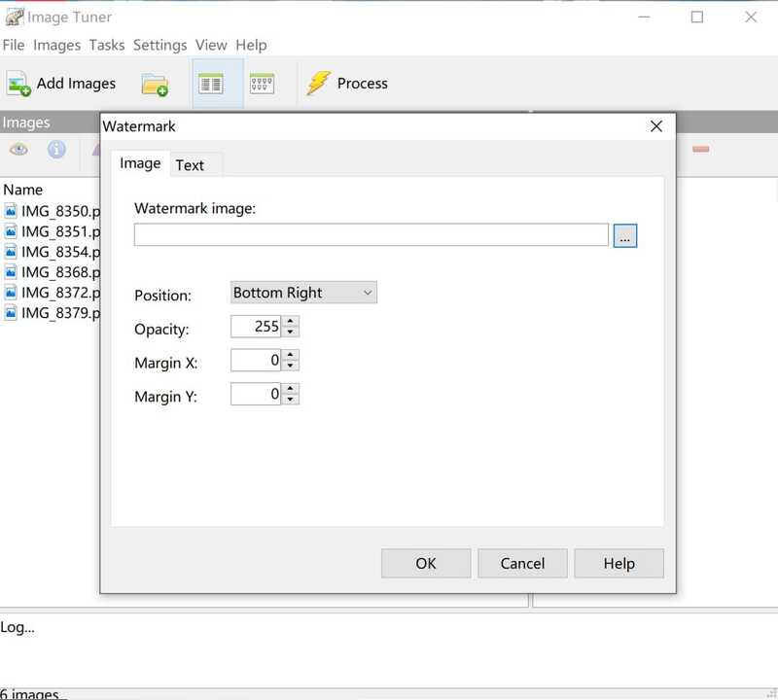
Task: Click the Help button in Watermark dialog
Action: (x=619, y=563)
